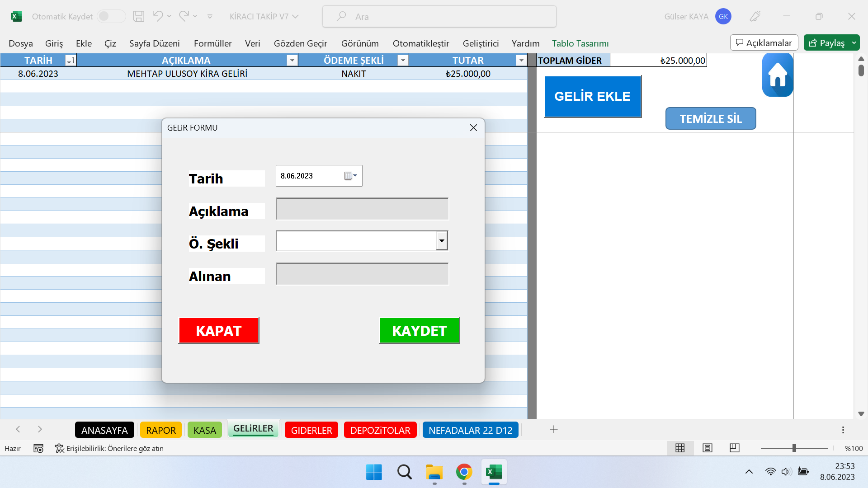This screenshot has height=488, width=868.
Task: Open the ÖDEME ŞEKLİ column filter
Action: pyautogui.click(x=402, y=60)
